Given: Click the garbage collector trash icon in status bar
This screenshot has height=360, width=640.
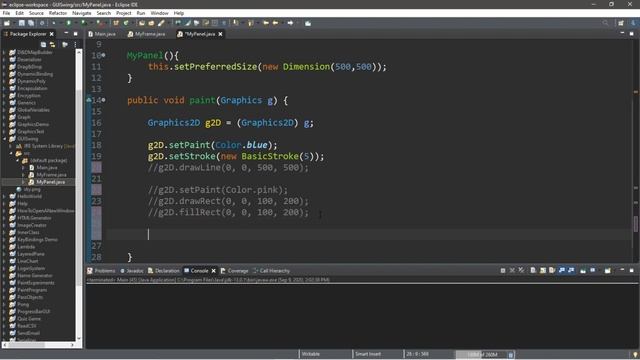Looking at the screenshot, I should [511, 355].
